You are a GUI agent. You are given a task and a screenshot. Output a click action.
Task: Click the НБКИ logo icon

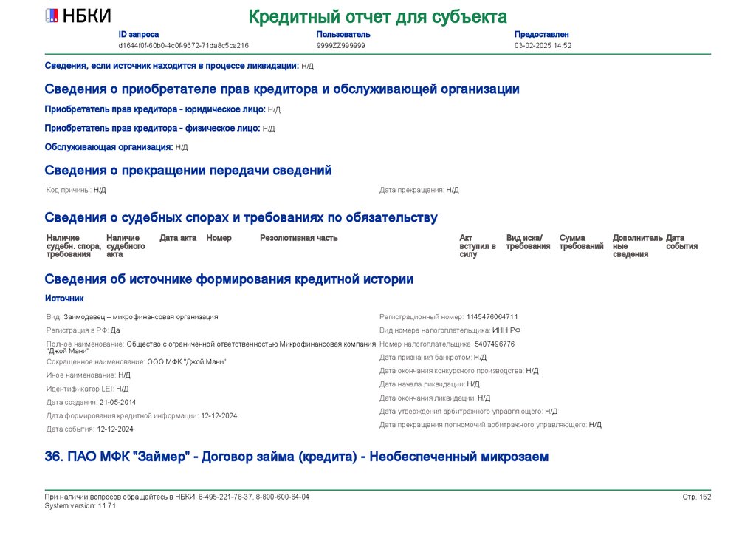click(x=52, y=16)
